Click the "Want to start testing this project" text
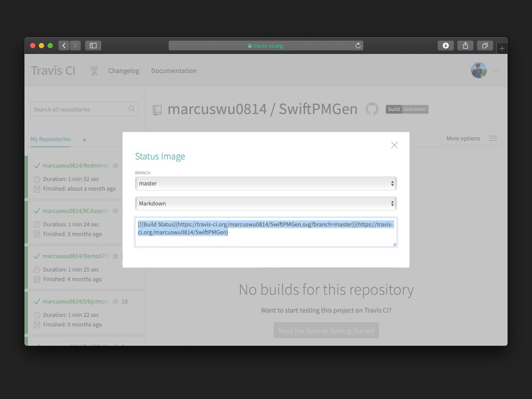The width and height of the screenshot is (532, 399). tap(326, 311)
